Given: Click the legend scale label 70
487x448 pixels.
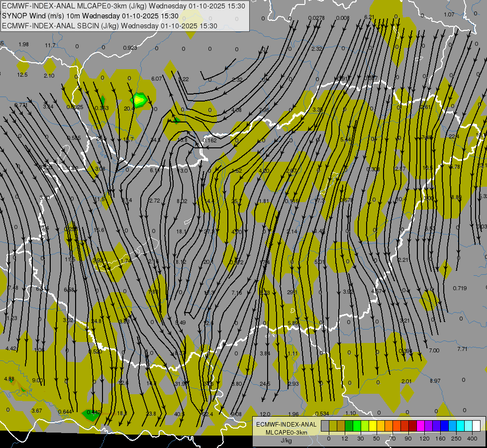Looking at the screenshot, I should tap(392, 439).
